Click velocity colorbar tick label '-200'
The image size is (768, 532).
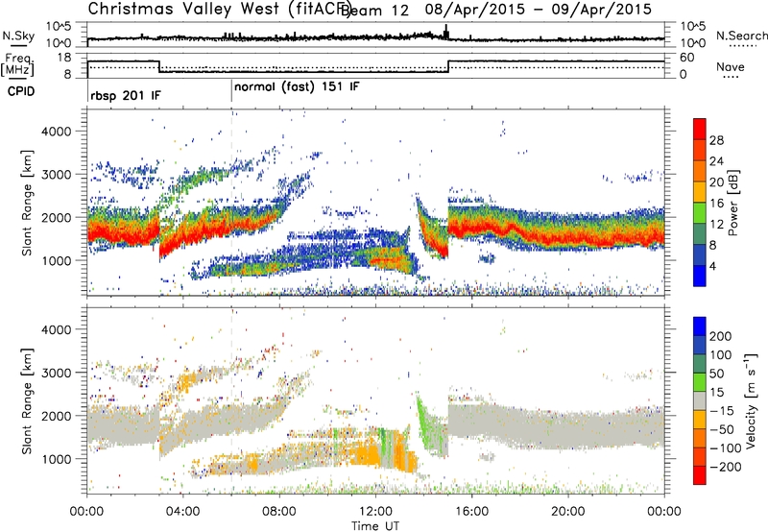[726, 467]
